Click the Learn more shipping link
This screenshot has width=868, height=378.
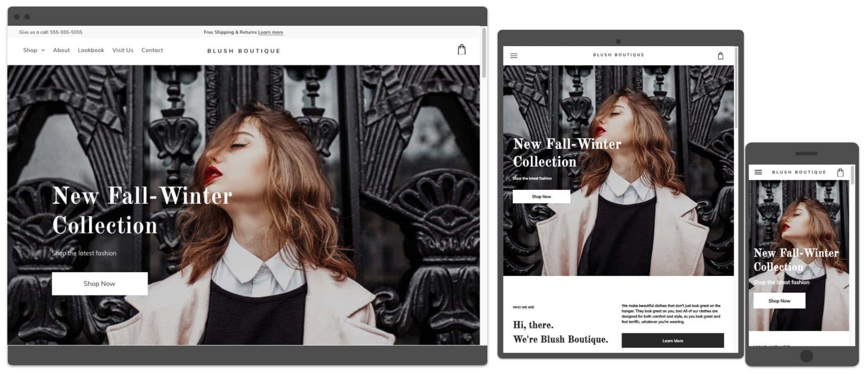(x=270, y=33)
